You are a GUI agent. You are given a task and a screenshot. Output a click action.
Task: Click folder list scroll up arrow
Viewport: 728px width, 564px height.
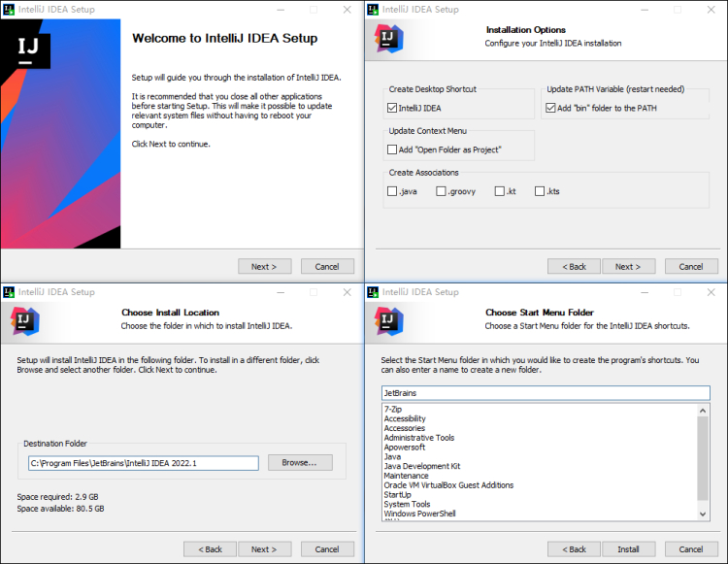click(x=703, y=411)
